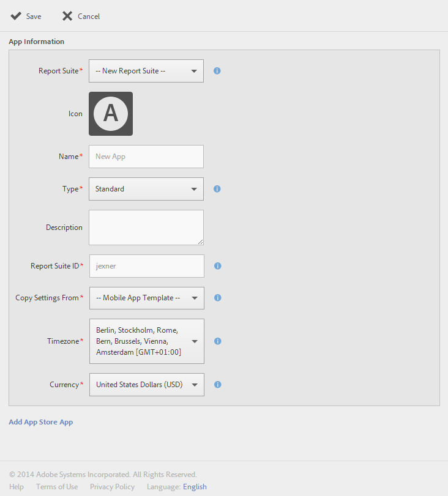Click the info icon beside Type
This screenshot has width=448, height=496.
pos(217,189)
